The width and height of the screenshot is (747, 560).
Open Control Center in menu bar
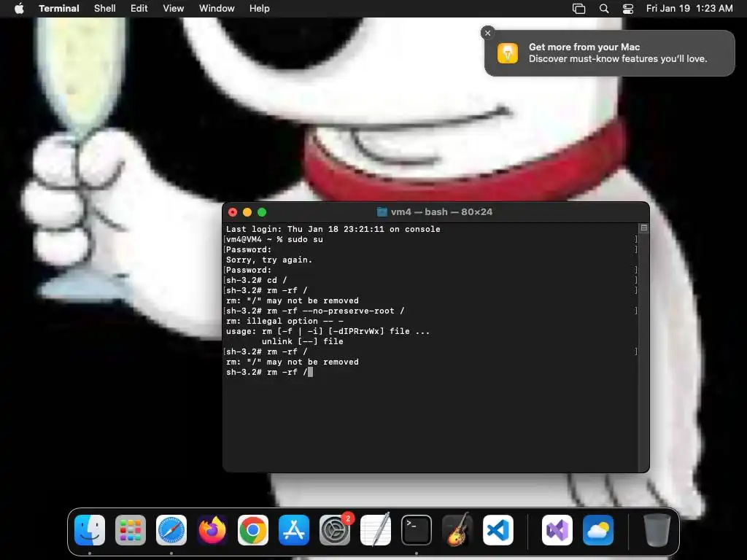[x=628, y=9]
